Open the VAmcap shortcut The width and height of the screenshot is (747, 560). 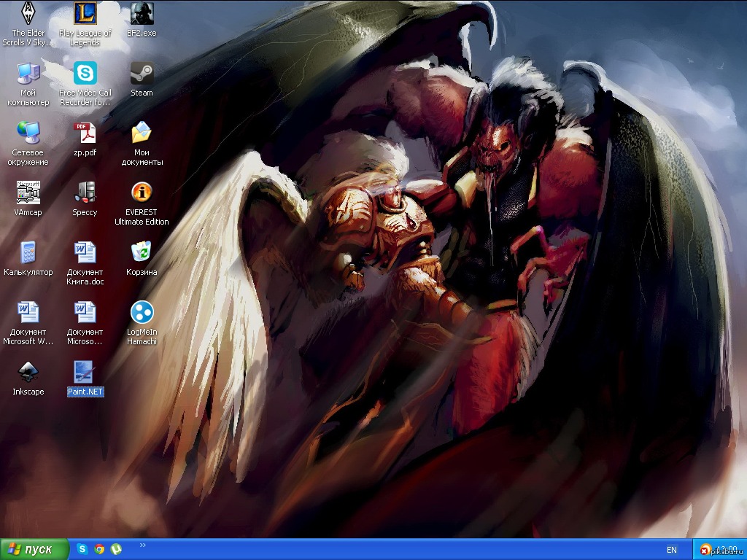tap(28, 193)
